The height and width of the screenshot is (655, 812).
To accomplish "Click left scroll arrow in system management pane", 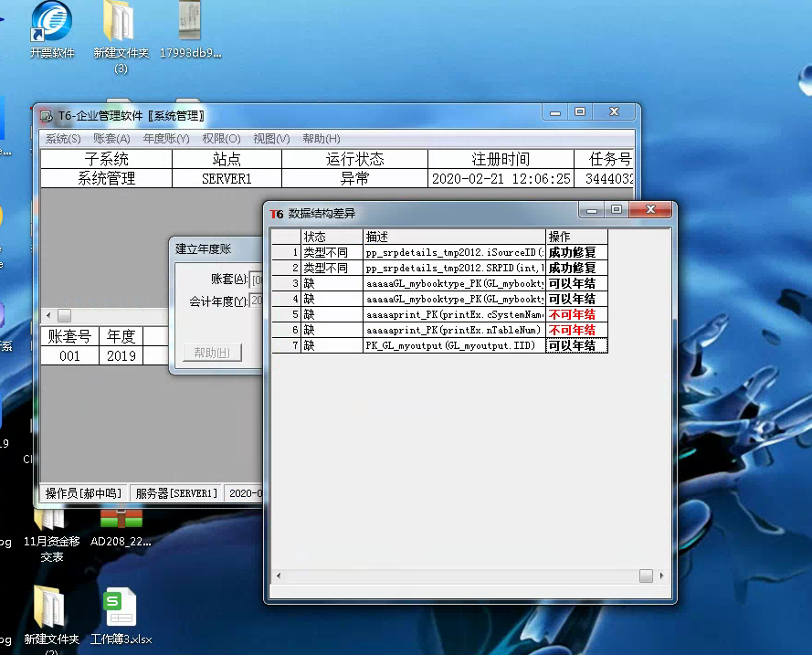I will 48,315.
